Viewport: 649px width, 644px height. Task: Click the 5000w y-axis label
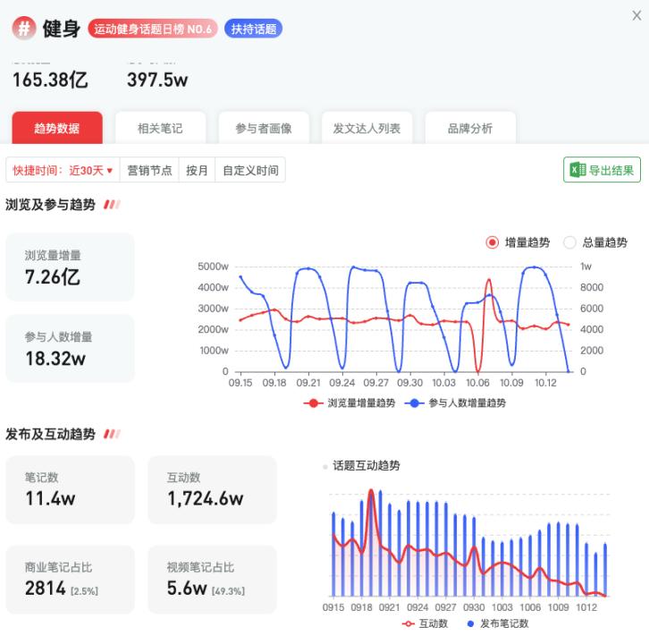[213, 267]
